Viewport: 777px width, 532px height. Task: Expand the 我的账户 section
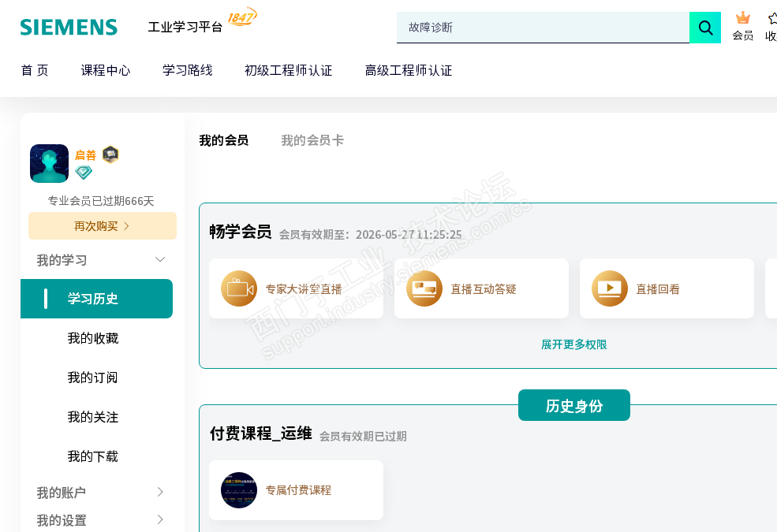tap(160, 493)
